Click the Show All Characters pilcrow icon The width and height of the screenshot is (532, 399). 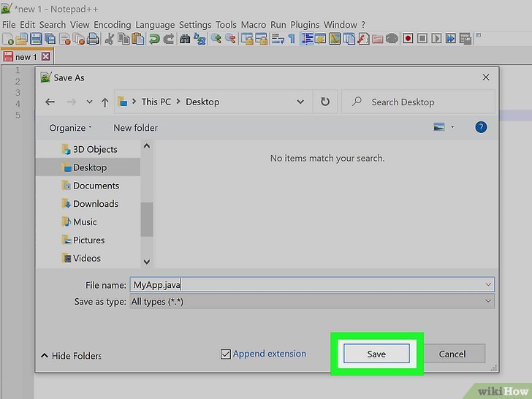[292, 39]
